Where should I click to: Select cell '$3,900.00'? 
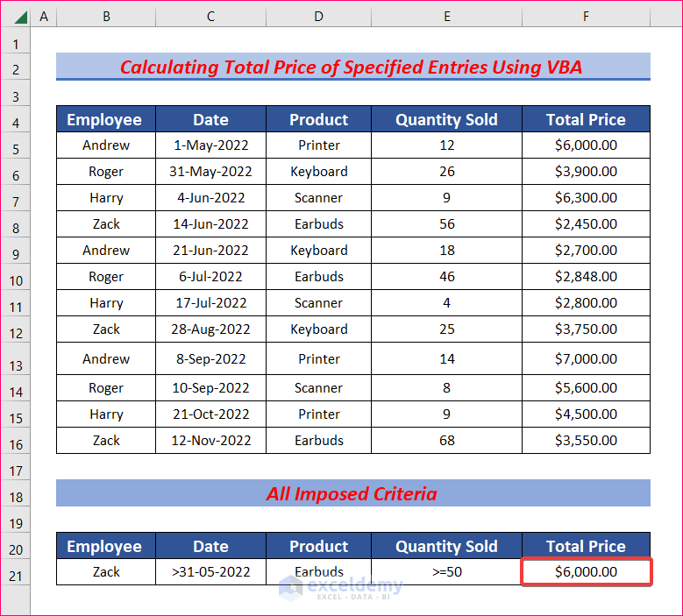click(x=586, y=172)
